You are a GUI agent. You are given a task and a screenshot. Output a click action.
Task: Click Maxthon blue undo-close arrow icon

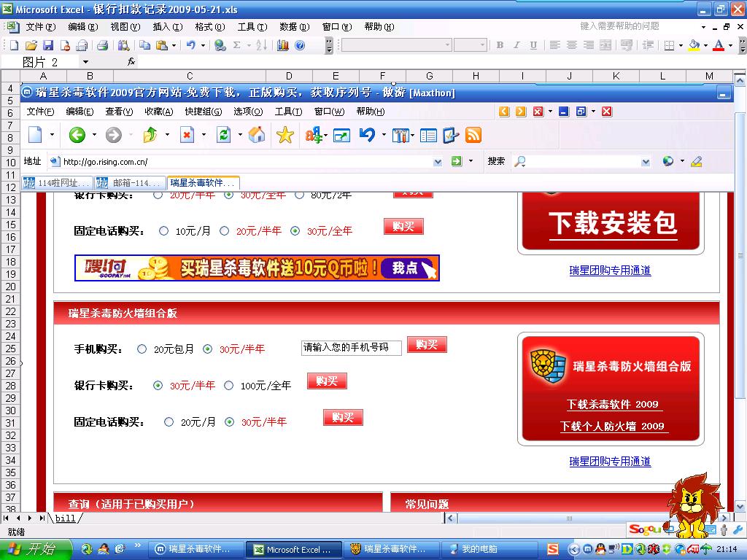367,135
